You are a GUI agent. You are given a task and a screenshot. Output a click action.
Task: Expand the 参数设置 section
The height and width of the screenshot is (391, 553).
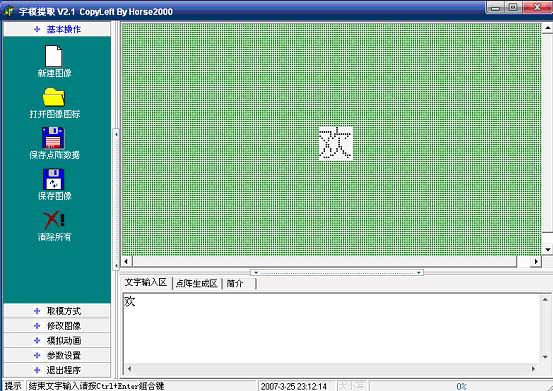click(x=57, y=355)
